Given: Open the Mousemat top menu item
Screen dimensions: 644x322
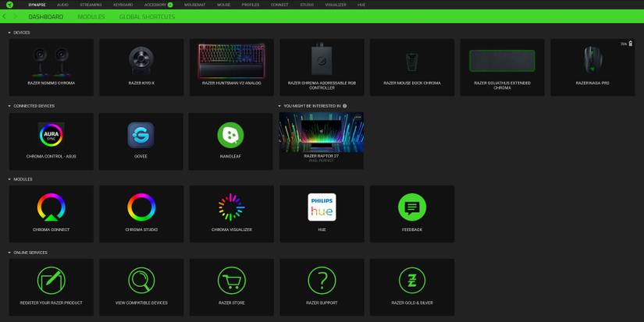Looking at the screenshot, I should [194, 5].
